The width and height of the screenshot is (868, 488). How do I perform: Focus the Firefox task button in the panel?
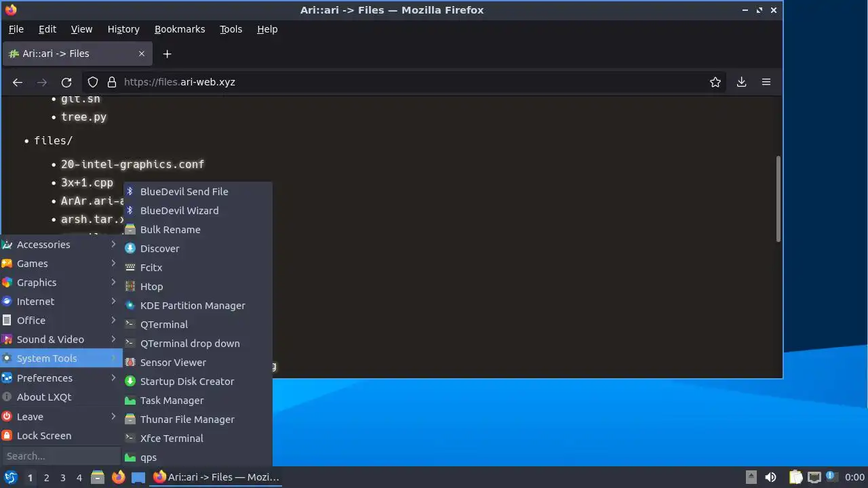pos(217,478)
